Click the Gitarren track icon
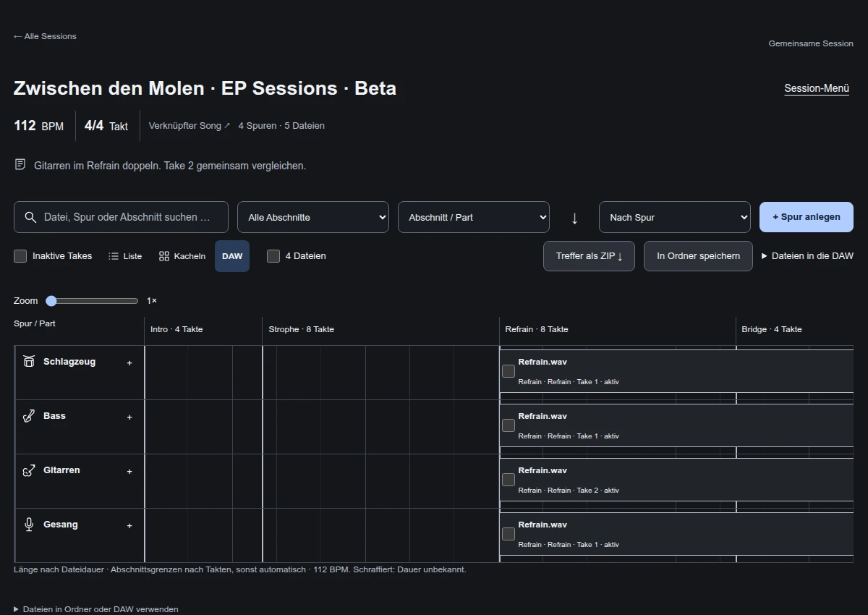 [x=29, y=470]
